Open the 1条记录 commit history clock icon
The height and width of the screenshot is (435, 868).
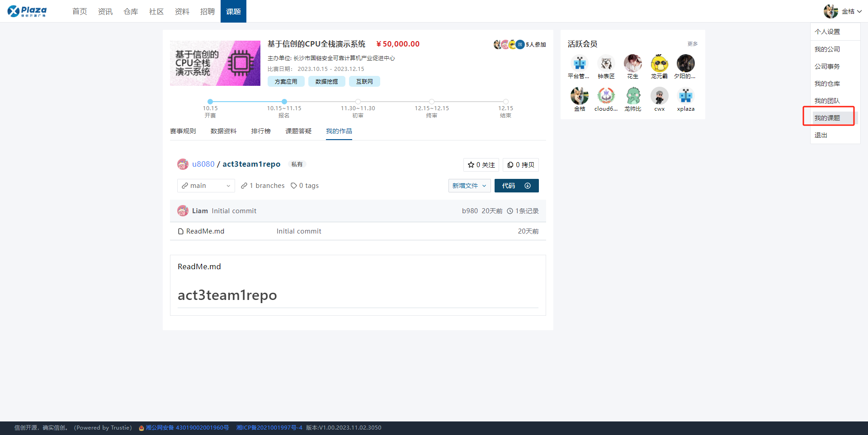[510, 211]
